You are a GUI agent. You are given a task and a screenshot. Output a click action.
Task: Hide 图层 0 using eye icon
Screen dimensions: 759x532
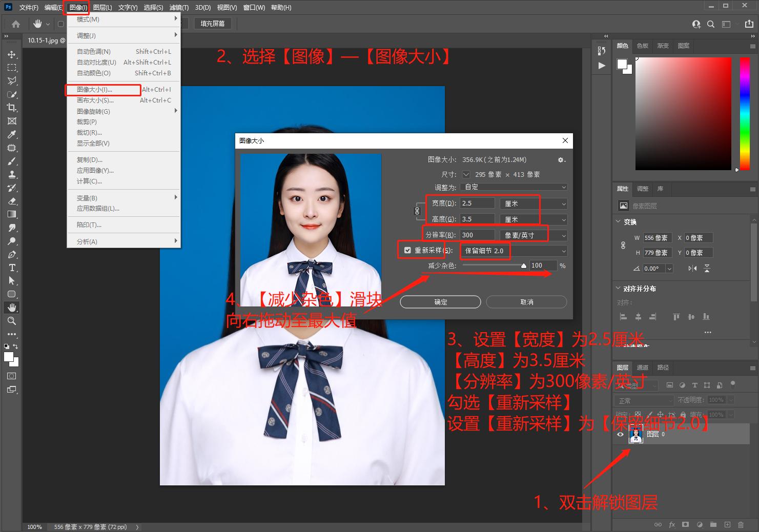pos(620,435)
